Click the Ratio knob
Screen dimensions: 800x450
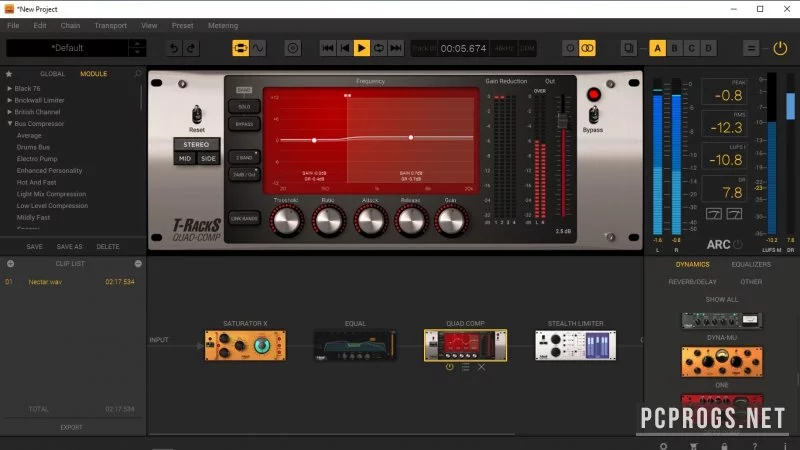point(329,221)
